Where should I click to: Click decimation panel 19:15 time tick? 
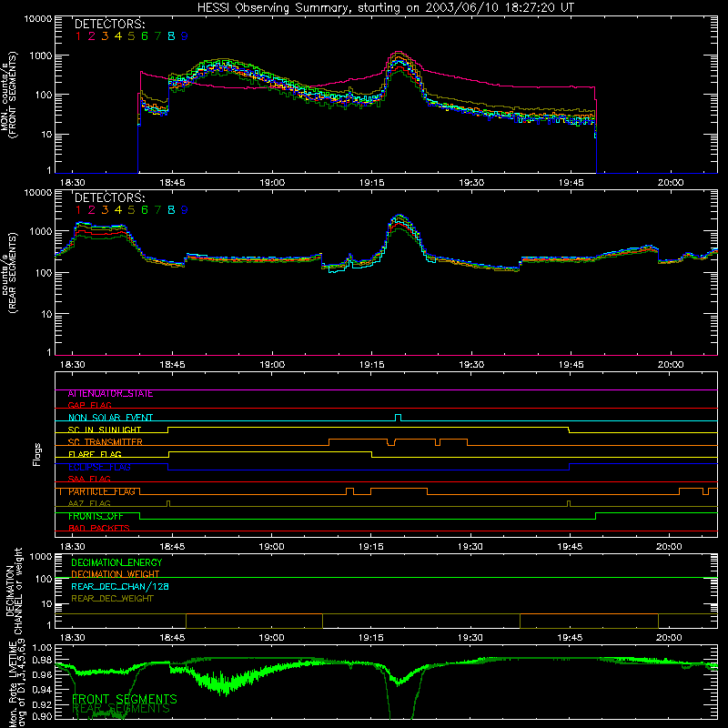click(371, 638)
